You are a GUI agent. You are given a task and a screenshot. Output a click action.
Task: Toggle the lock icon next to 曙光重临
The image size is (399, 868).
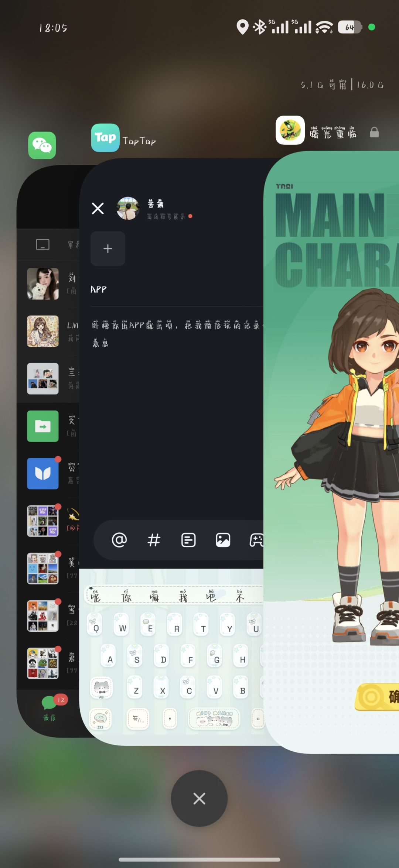tap(374, 132)
